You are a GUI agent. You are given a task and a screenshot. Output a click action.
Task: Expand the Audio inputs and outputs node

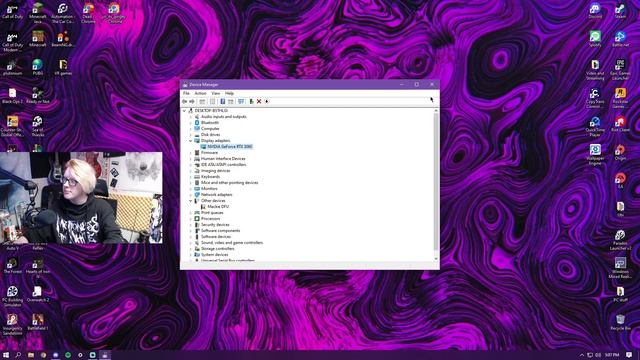190,117
